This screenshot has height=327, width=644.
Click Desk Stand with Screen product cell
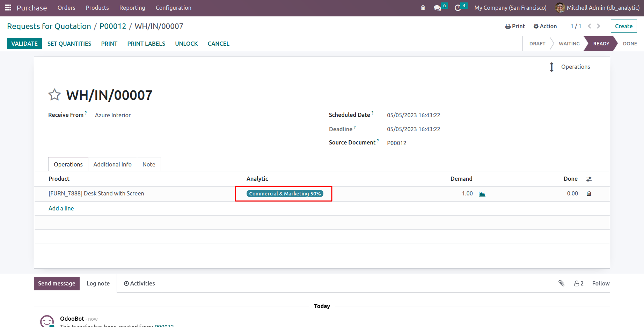96,193
